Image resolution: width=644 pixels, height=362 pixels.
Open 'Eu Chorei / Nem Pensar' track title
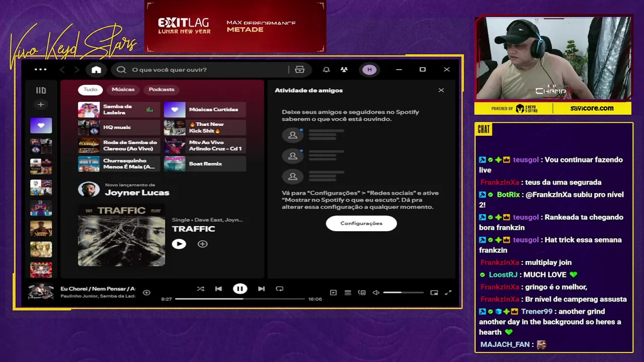coord(98,289)
